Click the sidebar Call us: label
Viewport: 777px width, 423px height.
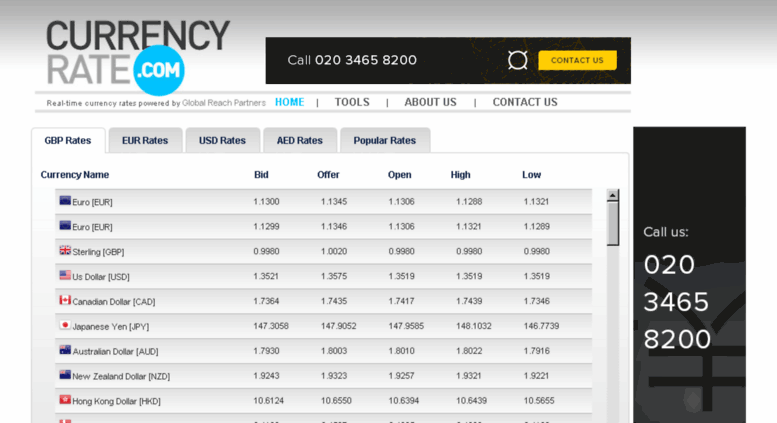tap(666, 232)
